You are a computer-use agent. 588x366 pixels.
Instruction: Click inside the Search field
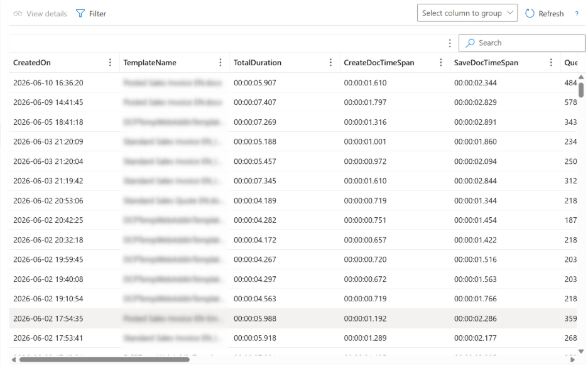click(521, 43)
